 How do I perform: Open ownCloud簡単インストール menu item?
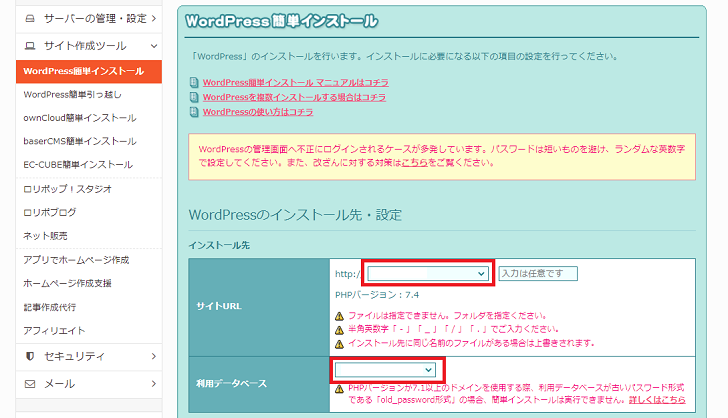(x=80, y=118)
